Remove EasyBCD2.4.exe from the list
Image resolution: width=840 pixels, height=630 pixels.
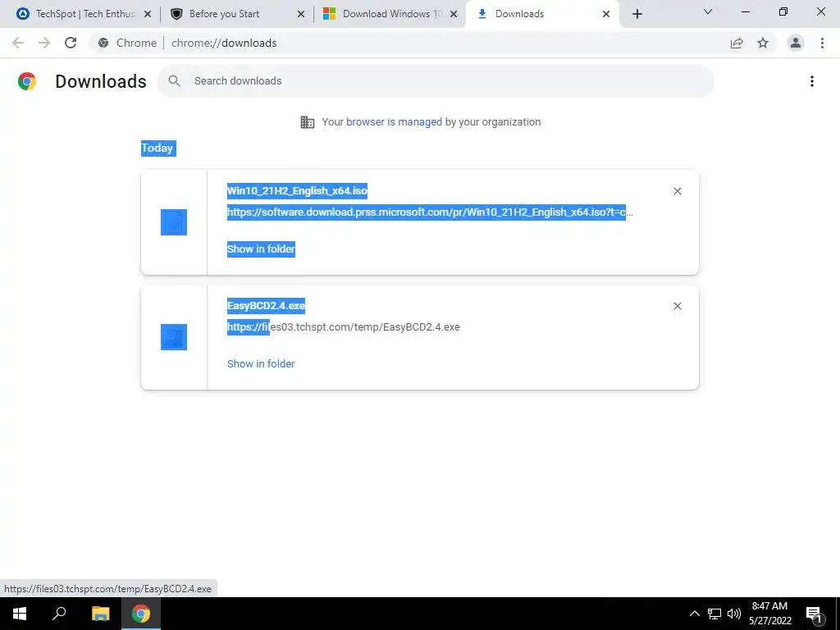(x=677, y=306)
